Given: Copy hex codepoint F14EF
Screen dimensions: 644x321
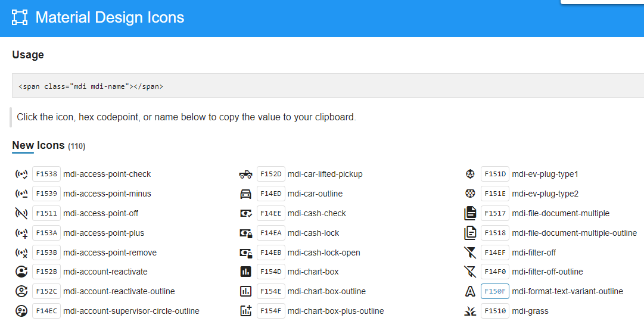Looking at the screenshot, I should click(495, 253).
